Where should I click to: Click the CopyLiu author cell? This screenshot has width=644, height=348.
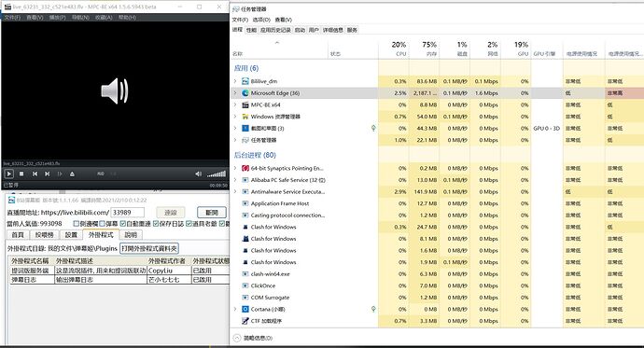[x=169, y=271]
